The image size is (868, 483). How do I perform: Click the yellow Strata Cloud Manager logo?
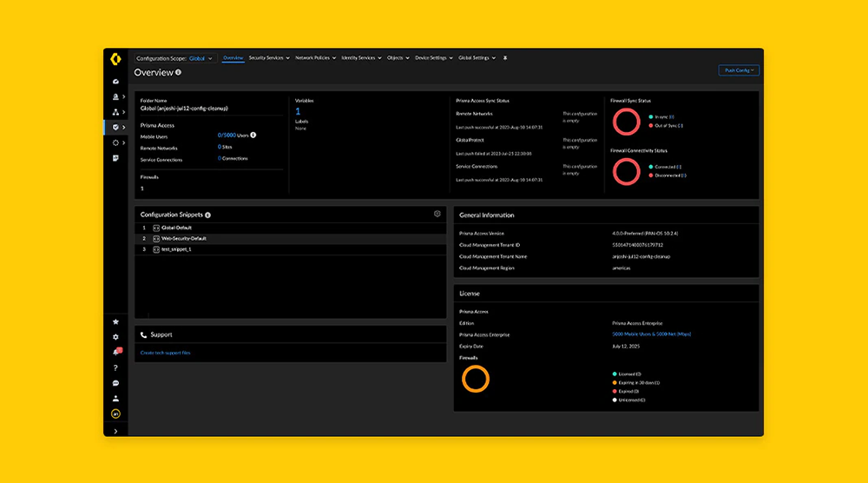tap(115, 59)
